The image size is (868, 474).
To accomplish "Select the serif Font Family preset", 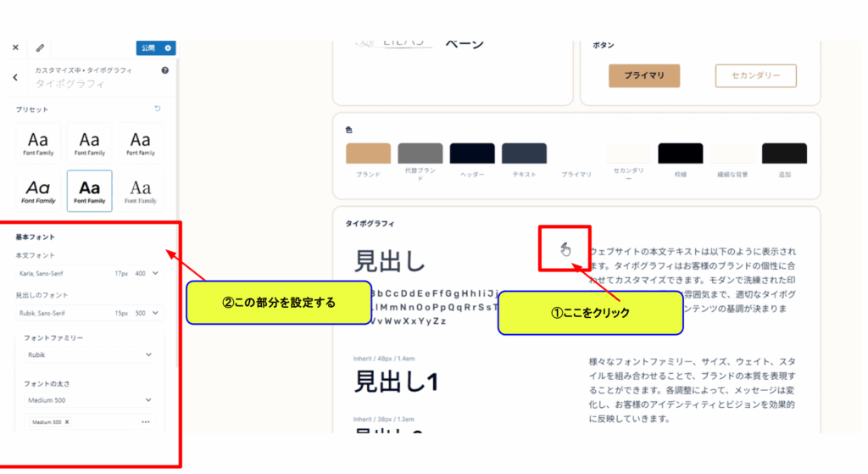I will coord(141,191).
